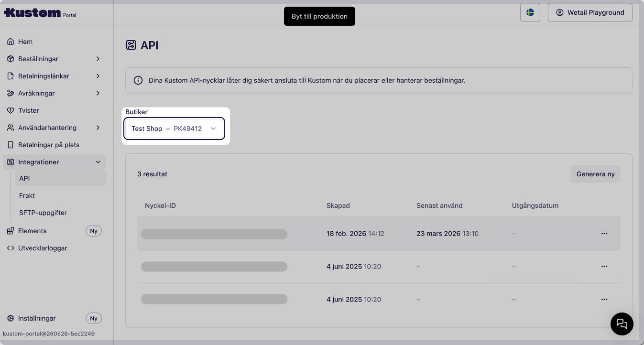Select API under Integrationer
The image size is (644, 345).
[61, 178]
